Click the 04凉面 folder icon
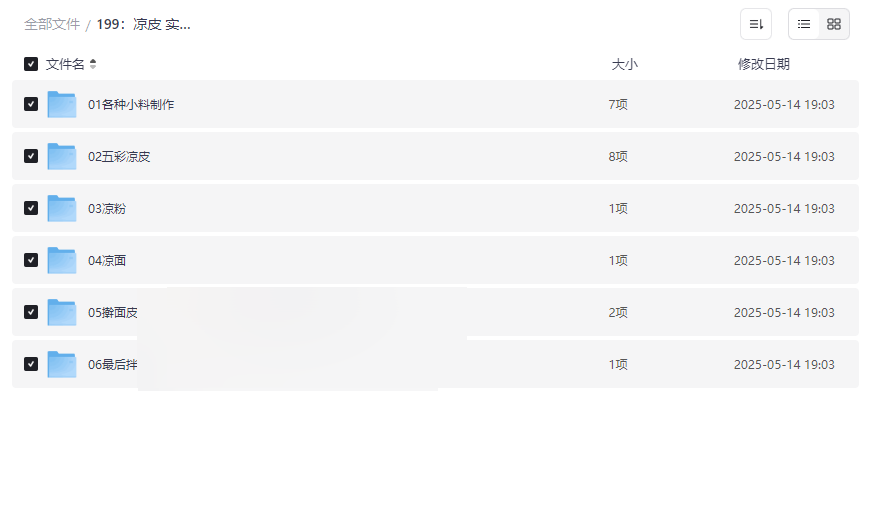The width and height of the screenshot is (874, 514). point(62,260)
